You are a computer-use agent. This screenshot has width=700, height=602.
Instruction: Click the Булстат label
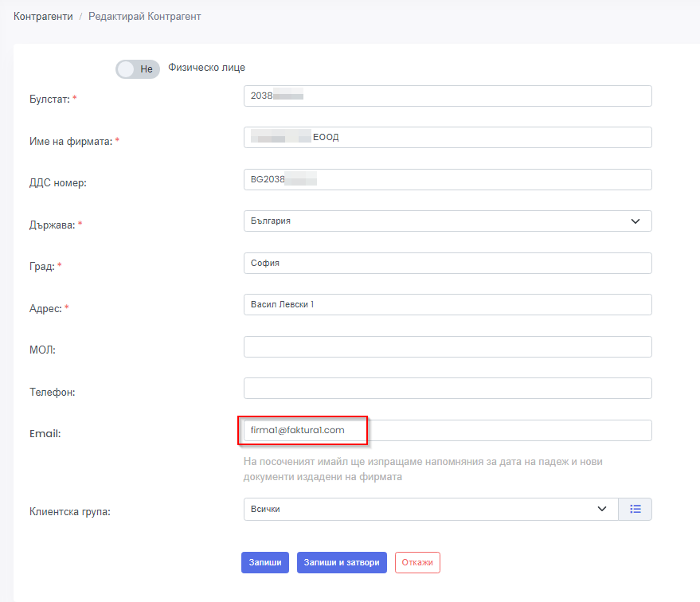[49, 99]
